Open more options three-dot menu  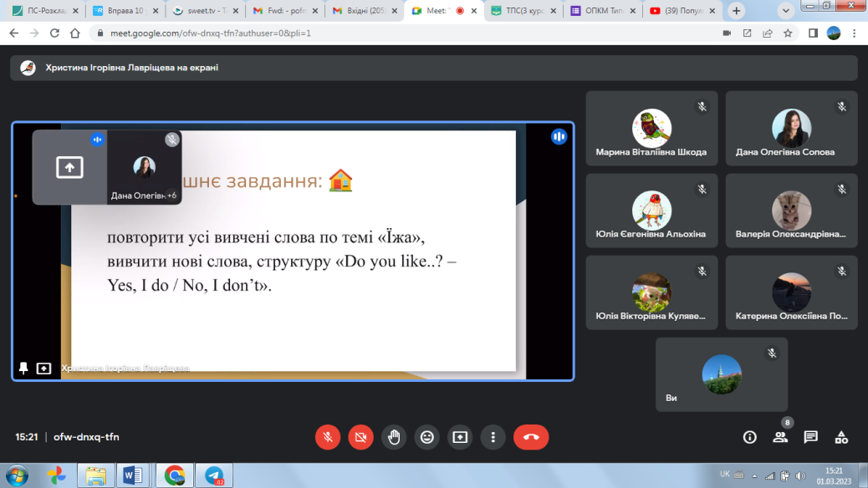pos(493,437)
